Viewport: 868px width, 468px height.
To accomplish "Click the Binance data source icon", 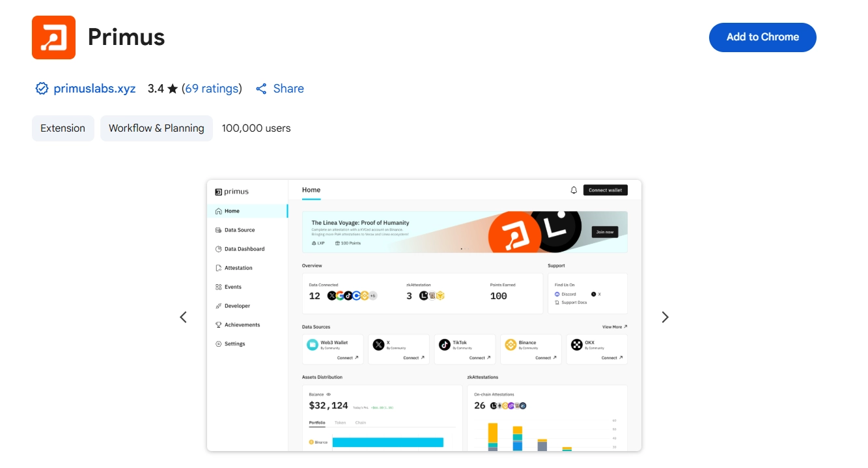I will pos(511,345).
